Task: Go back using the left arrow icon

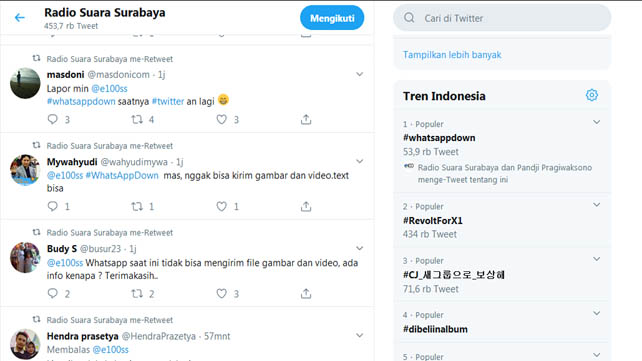Action: 20,18
